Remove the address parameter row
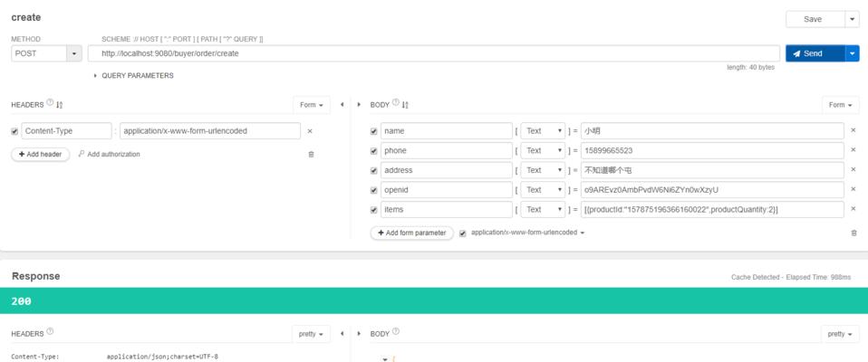Viewport: 868px width, 362px height. point(854,169)
